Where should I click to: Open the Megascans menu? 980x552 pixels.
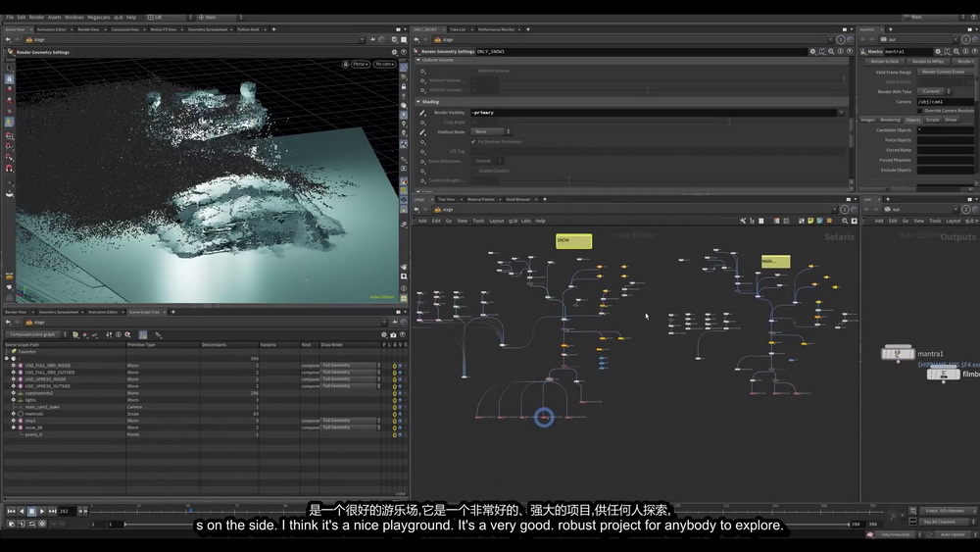pos(99,17)
